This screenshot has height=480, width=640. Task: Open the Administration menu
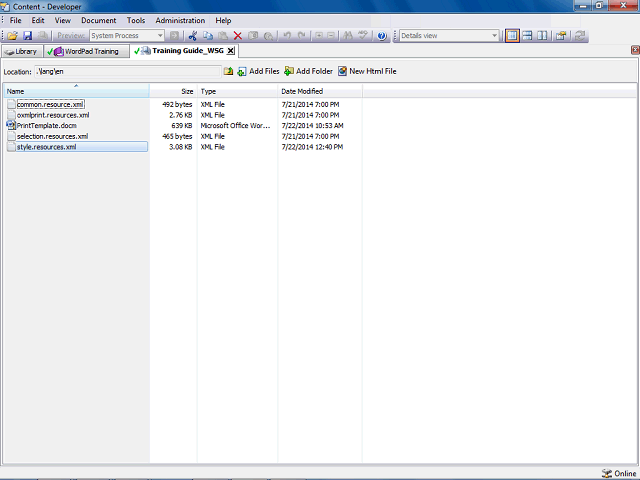(180, 20)
